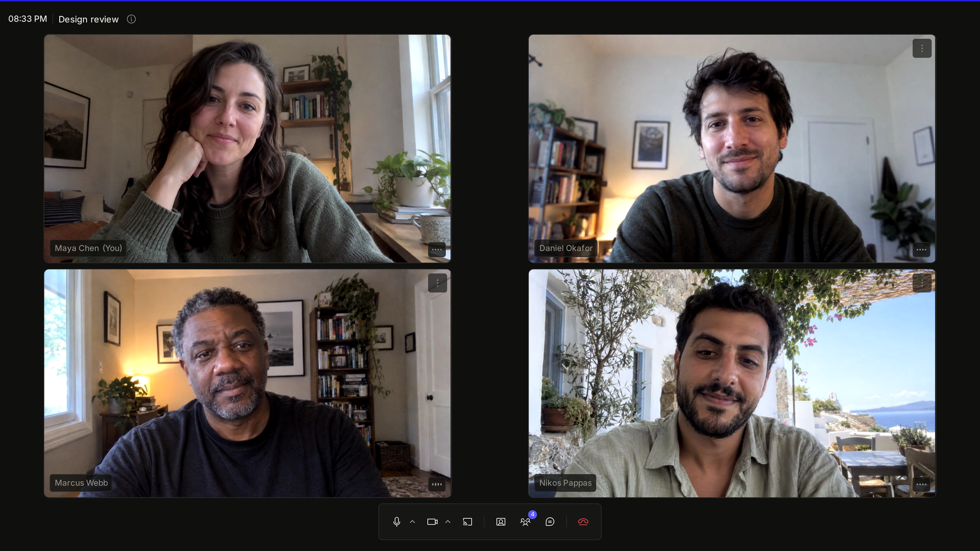Image resolution: width=980 pixels, height=551 pixels.
Task: Select the Daniel Okafor name label
Action: pyautogui.click(x=566, y=248)
